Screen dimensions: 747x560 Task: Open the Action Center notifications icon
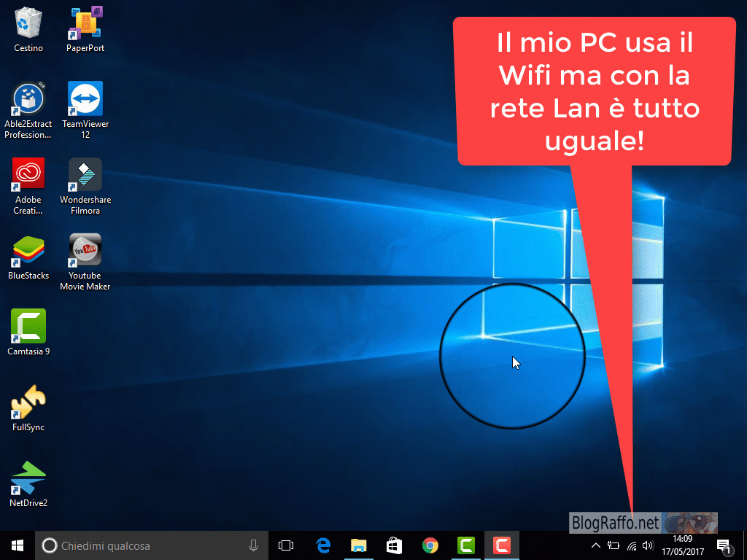point(724,546)
